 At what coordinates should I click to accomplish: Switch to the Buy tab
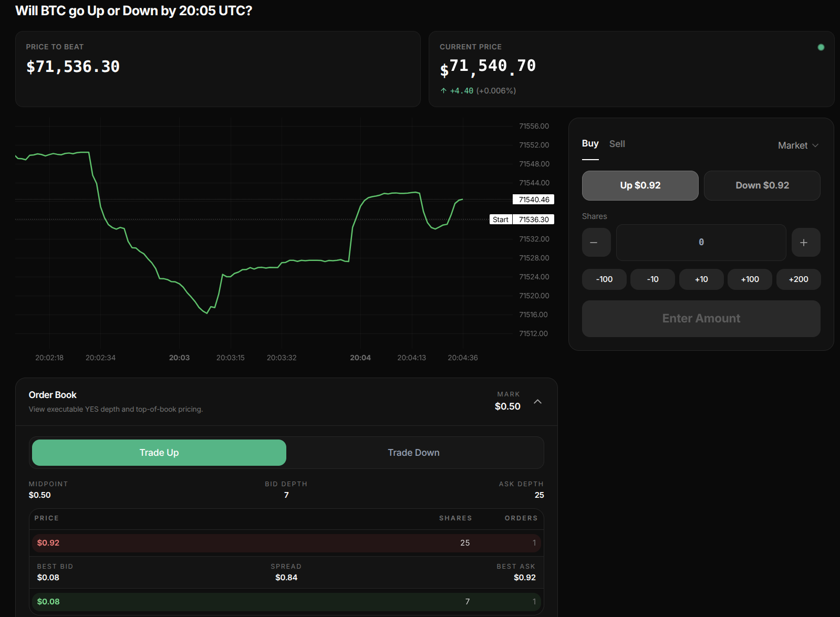pos(590,144)
